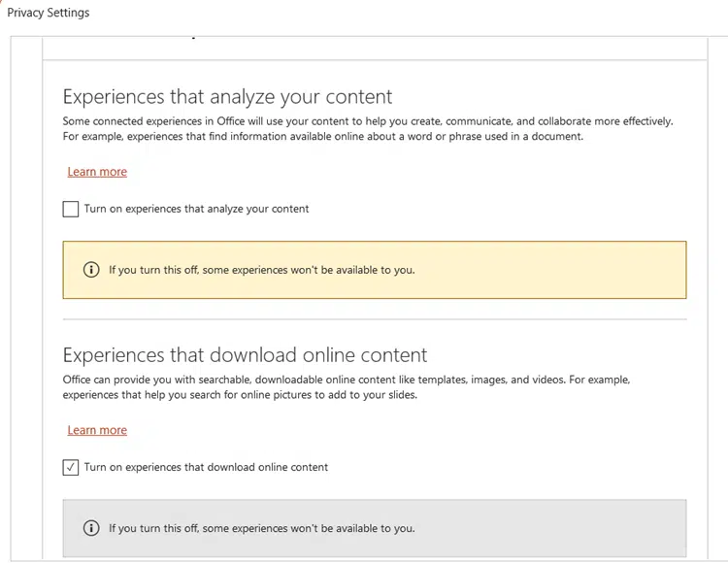Click the 'For example, experiences that find information' sentence
728x563 pixels.
point(322,137)
